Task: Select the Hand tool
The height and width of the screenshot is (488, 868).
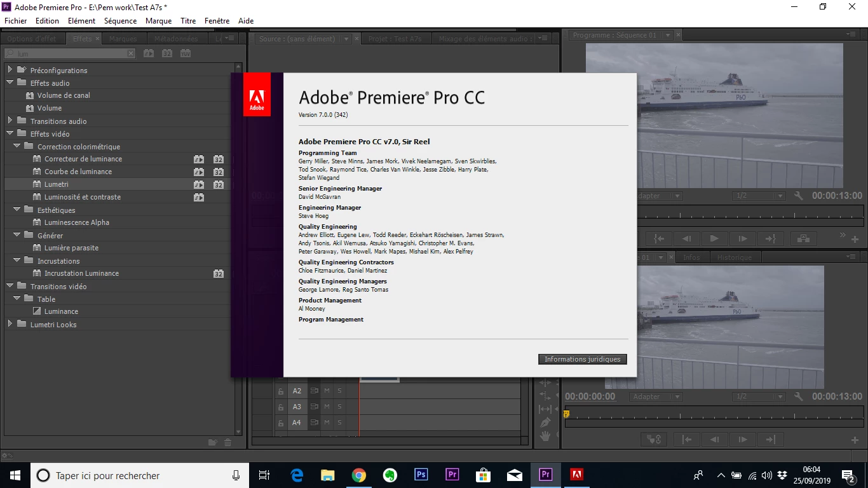Action: [545, 436]
